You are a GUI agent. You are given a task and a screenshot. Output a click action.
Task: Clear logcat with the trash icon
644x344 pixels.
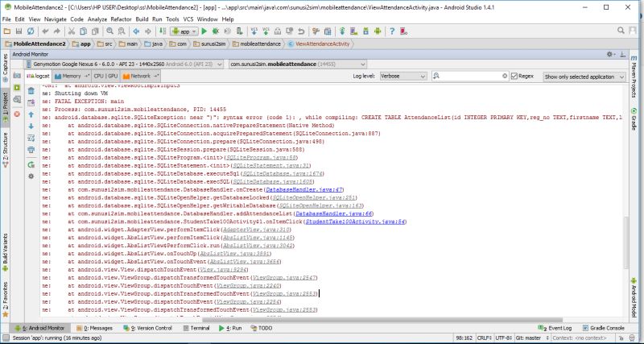(31, 91)
